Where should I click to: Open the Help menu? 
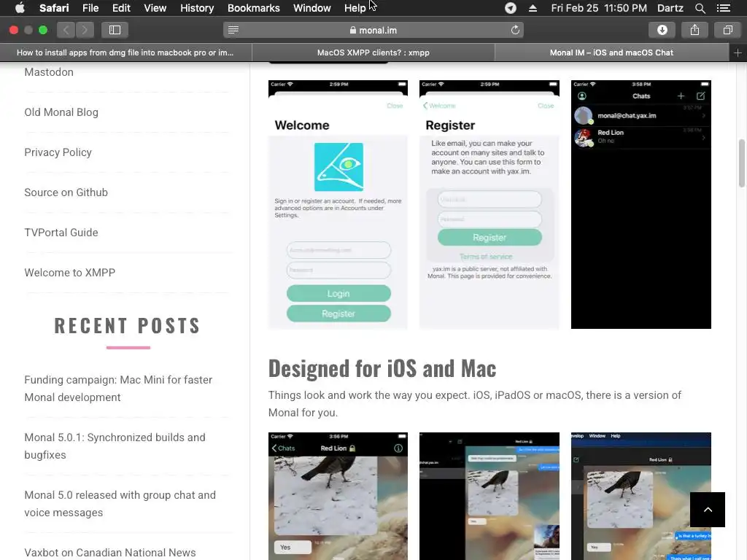(355, 8)
